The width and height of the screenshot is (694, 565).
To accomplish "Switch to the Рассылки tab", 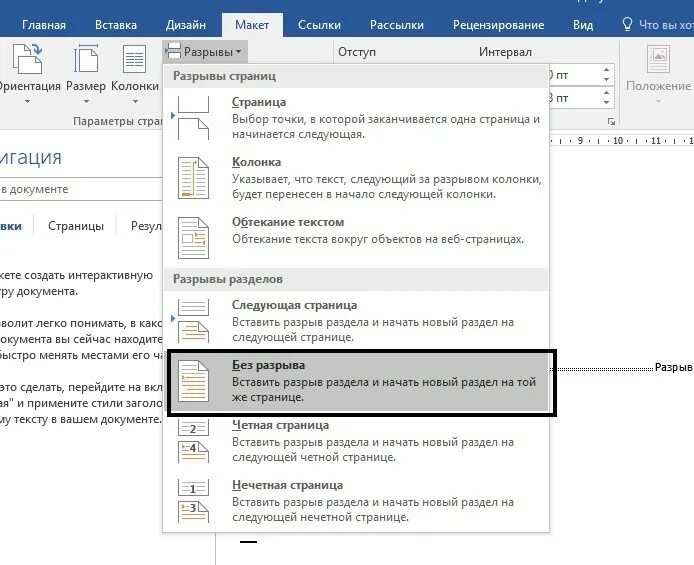I will point(397,25).
